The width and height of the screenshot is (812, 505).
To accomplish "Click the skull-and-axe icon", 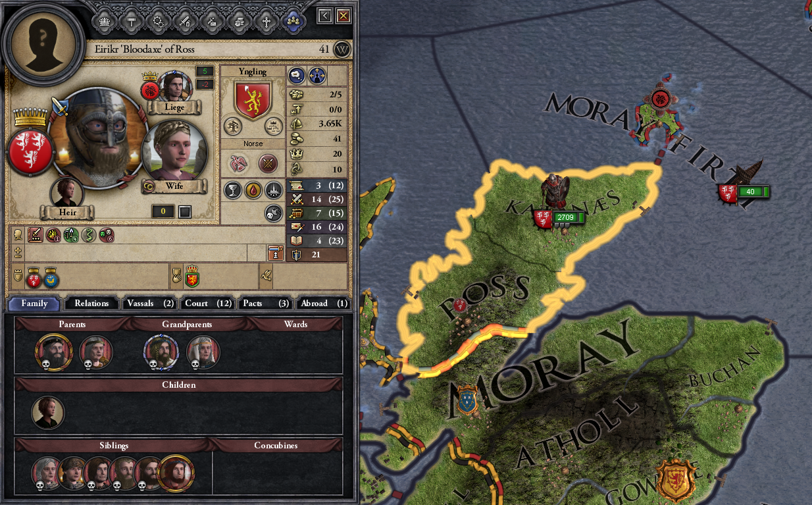I will click(x=274, y=213).
